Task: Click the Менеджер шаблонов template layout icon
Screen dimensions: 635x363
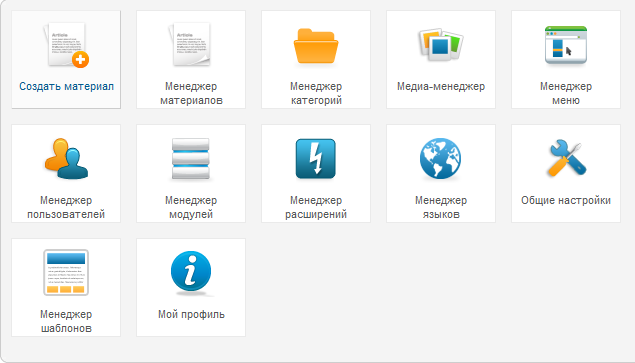Action: coord(66,272)
